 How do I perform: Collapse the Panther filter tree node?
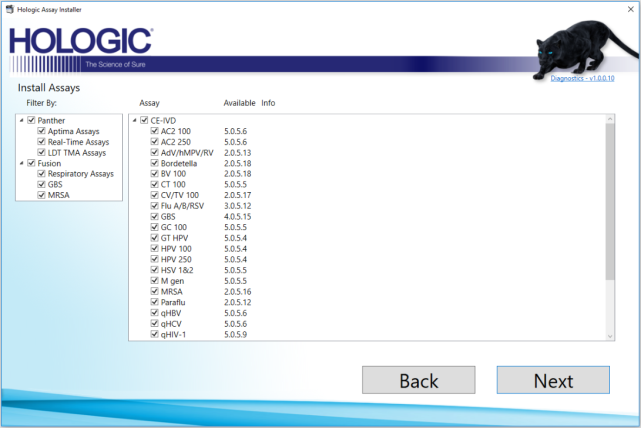click(22, 121)
